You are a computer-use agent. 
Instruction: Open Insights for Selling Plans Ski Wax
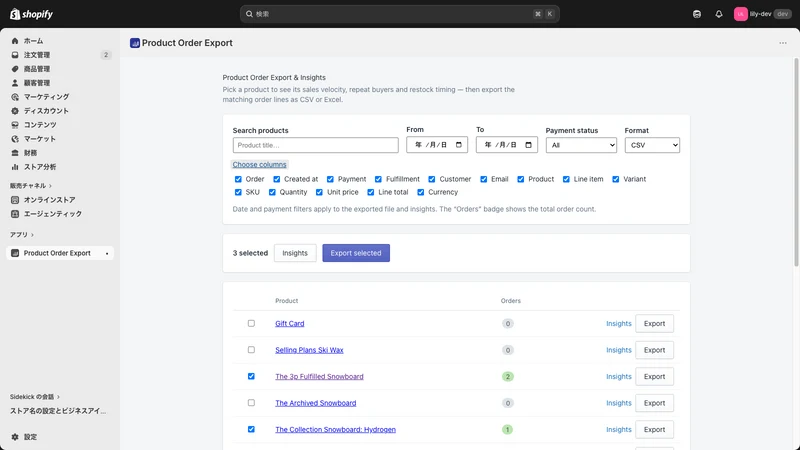(618, 350)
